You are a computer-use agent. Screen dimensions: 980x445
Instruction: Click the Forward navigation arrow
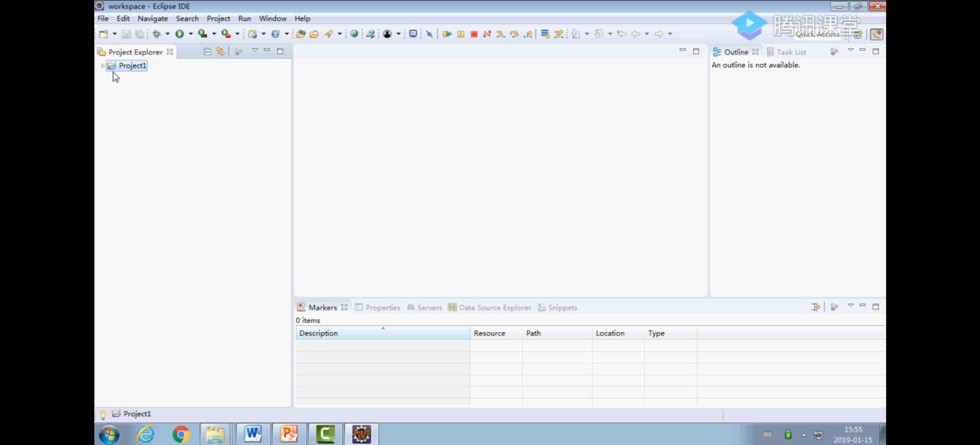click(659, 34)
